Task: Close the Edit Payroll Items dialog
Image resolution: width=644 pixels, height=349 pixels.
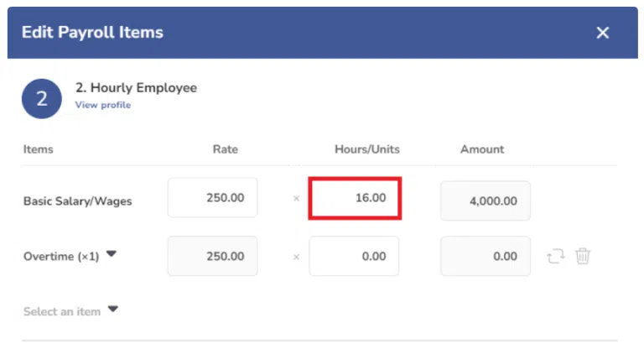Action: pyautogui.click(x=603, y=33)
